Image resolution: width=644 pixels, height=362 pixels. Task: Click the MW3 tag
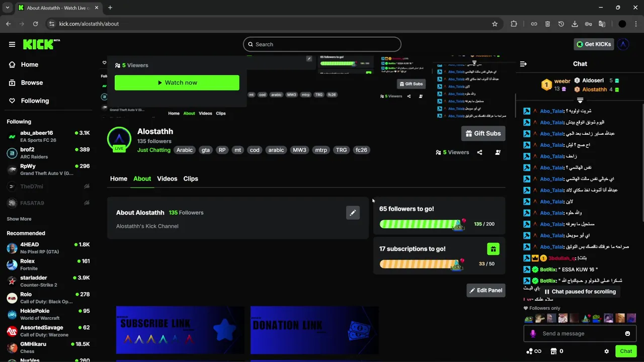tap(299, 150)
